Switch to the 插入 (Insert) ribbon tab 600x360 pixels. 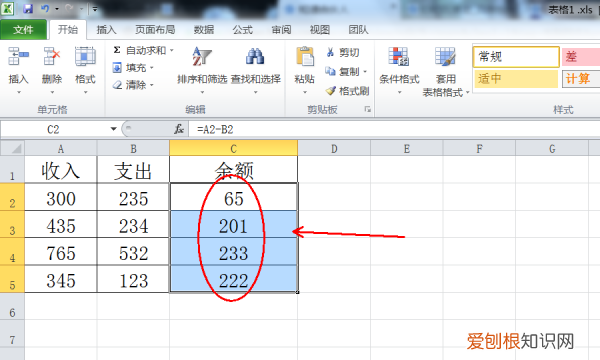point(106,29)
